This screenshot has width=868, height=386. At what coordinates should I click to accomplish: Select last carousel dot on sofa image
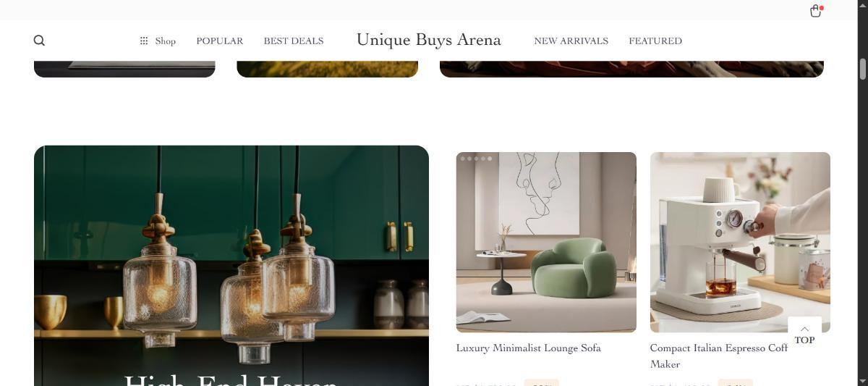490,159
